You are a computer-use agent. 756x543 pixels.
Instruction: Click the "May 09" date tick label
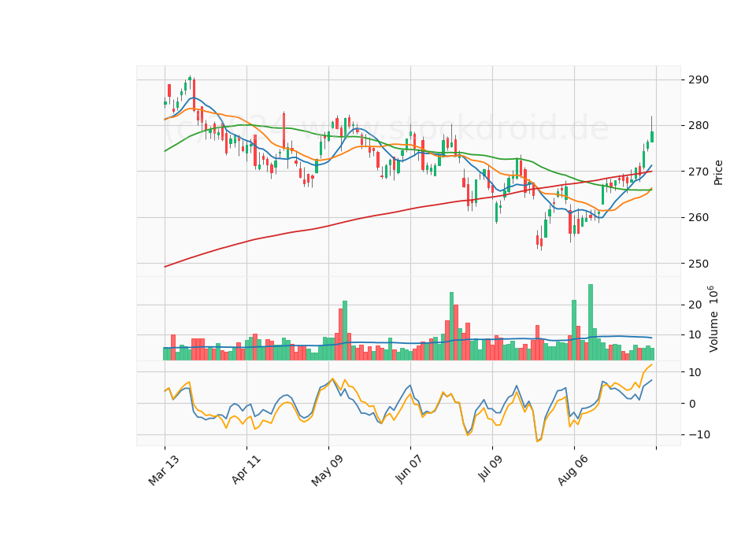pyautogui.click(x=327, y=470)
